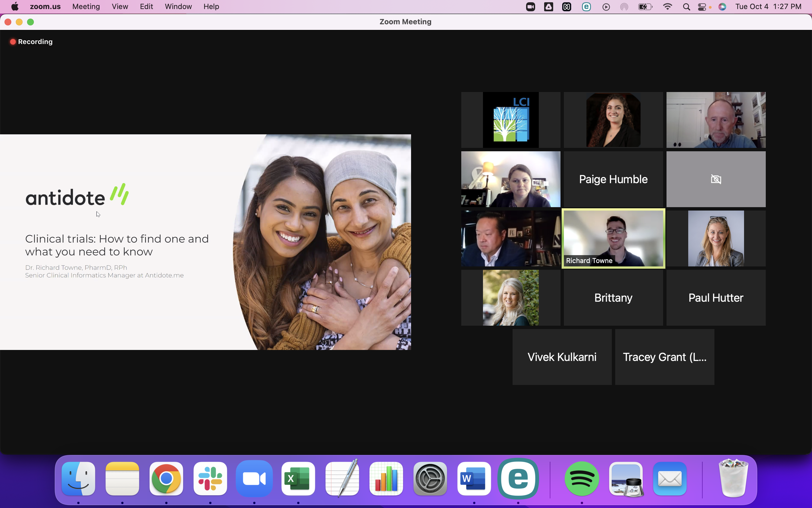Open Siri from the menu bar
The height and width of the screenshot is (508, 812).
(x=722, y=7)
